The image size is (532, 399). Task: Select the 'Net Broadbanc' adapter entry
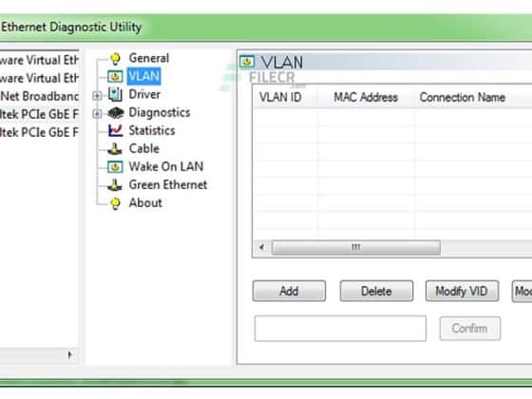coord(39,96)
